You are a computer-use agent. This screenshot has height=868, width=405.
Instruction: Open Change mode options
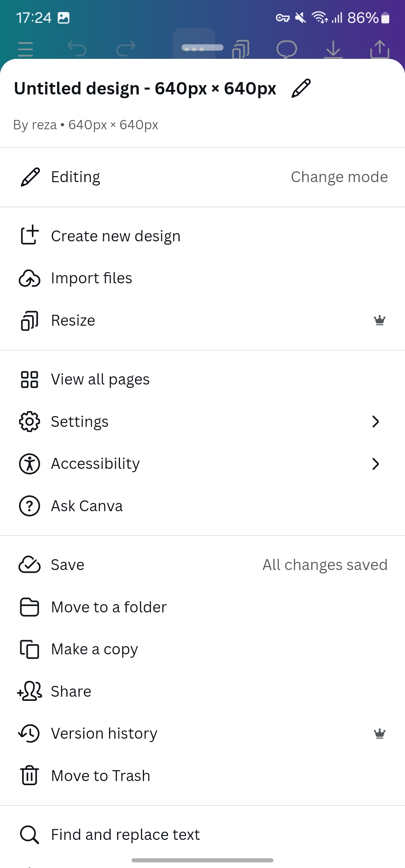(339, 177)
